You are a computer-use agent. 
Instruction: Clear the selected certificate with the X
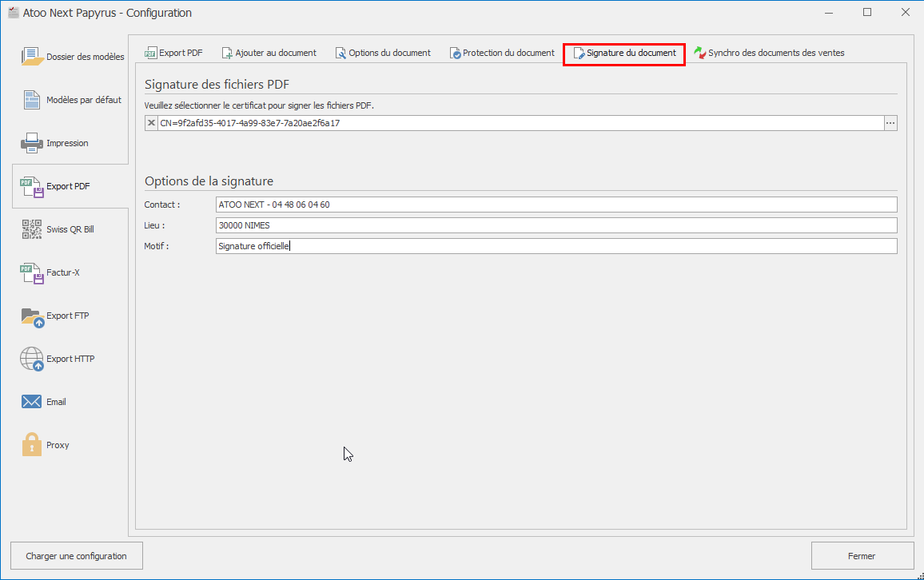pos(151,123)
